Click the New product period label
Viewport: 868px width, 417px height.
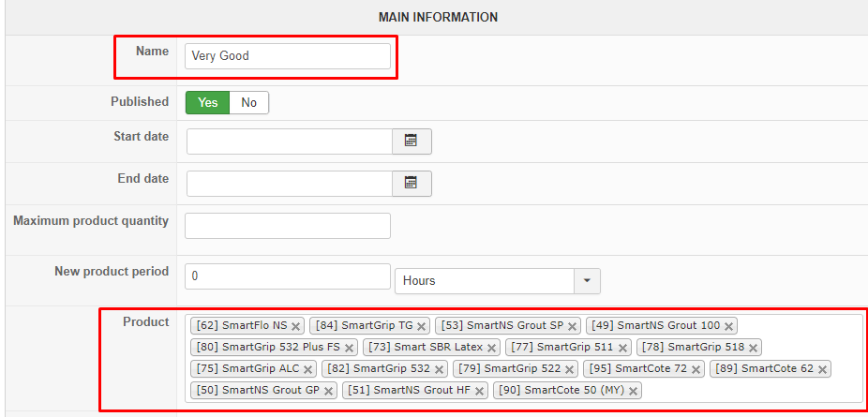point(112,272)
